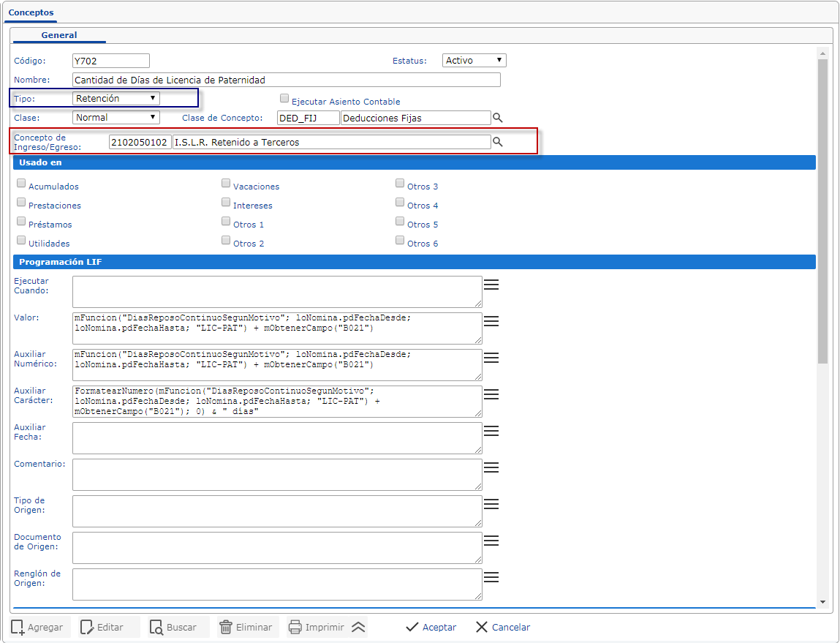Open hamburger menu next to Valor field
840x643 pixels.
[491, 321]
